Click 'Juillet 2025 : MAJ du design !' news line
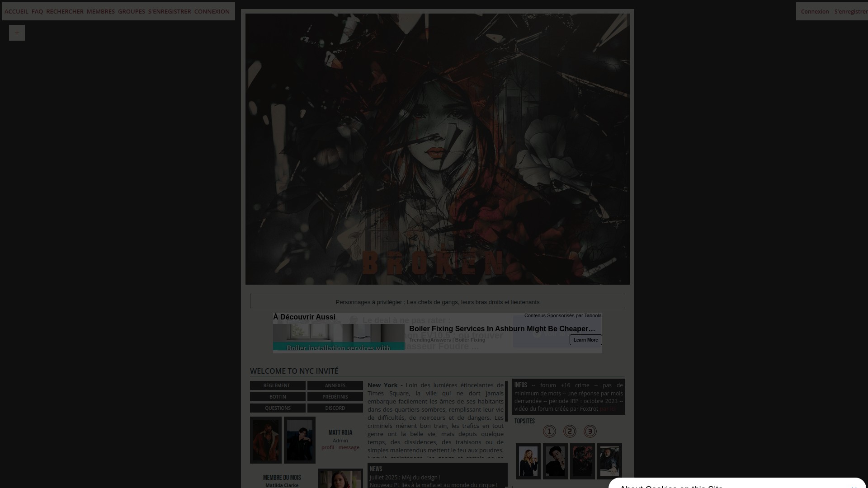The width and height of the screenshot is (868, 488). click(x=405, y=477)
